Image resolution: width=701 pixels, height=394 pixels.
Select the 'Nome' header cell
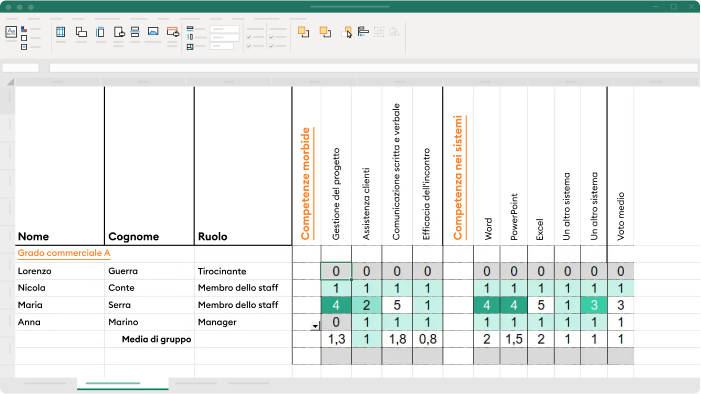tap(60, 166)
